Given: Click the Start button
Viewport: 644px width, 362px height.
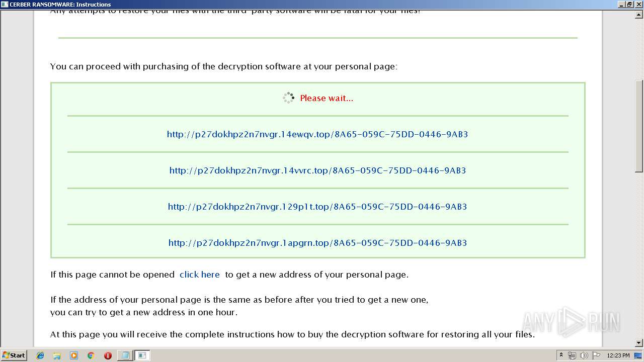Looking at the screenshot, I should (x=14, y=355).
